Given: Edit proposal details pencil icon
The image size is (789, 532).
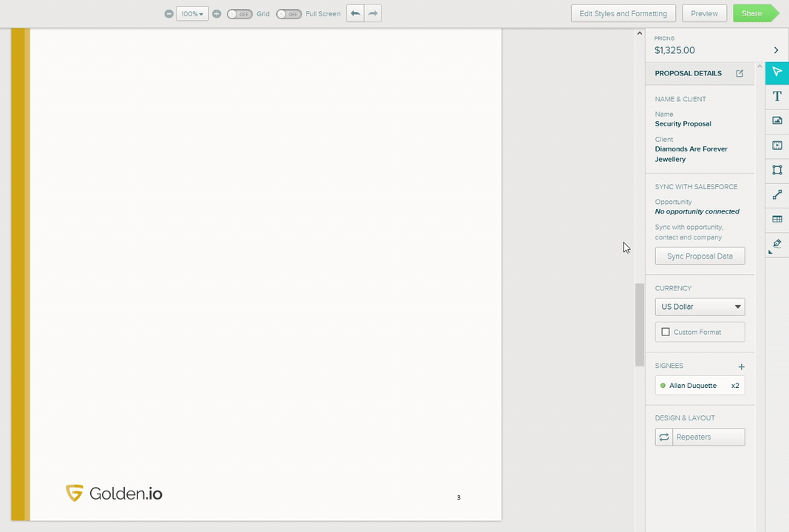Looking at the screenshot, I should pyautogui.click(x=740, y=73).
